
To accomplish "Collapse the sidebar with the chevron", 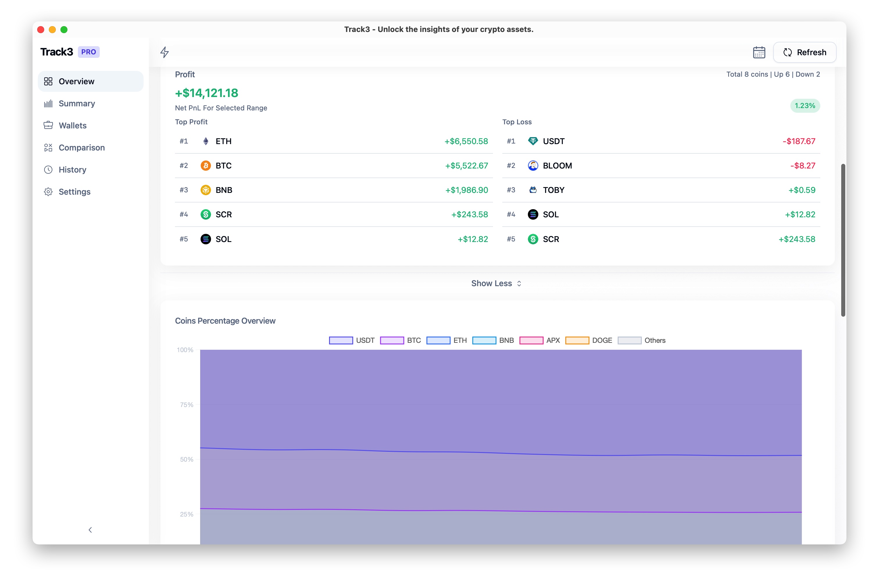I will (90, 530).
